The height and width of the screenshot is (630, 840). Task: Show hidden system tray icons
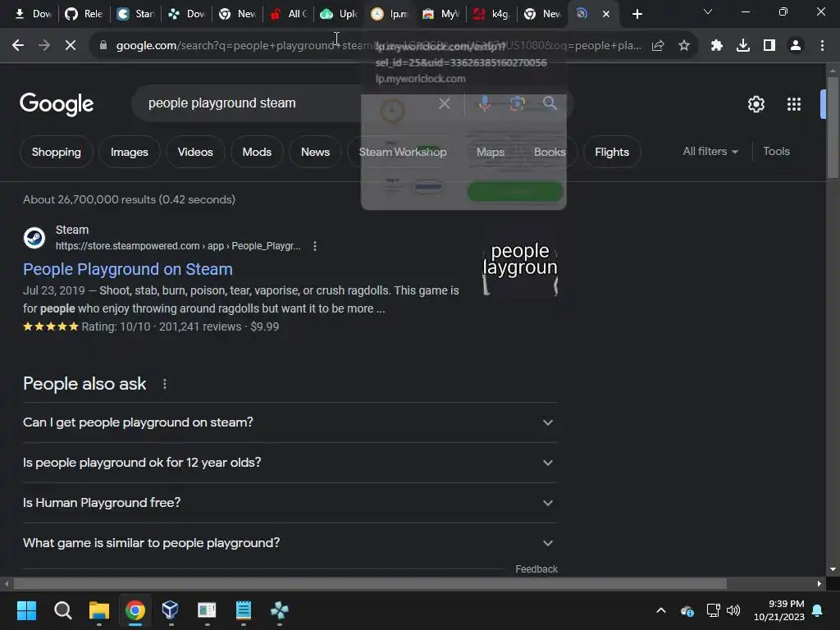661,610
